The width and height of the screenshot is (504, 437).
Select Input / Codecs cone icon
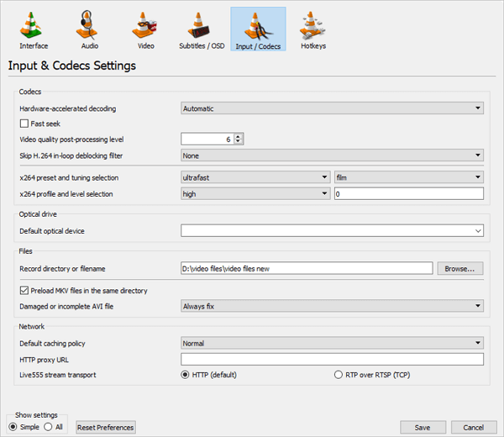pos(258,26)
